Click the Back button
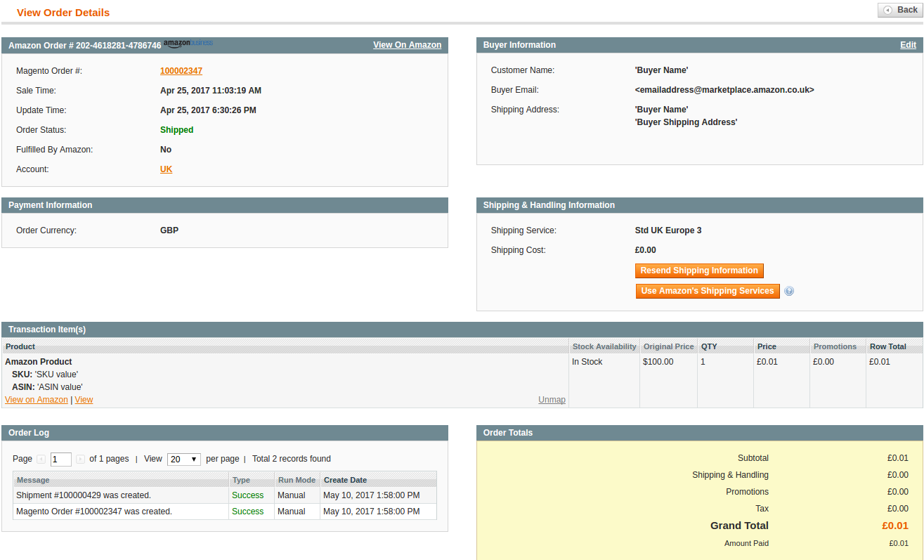Viewport: 924px width, 560px height. click(x=900, y=10)
